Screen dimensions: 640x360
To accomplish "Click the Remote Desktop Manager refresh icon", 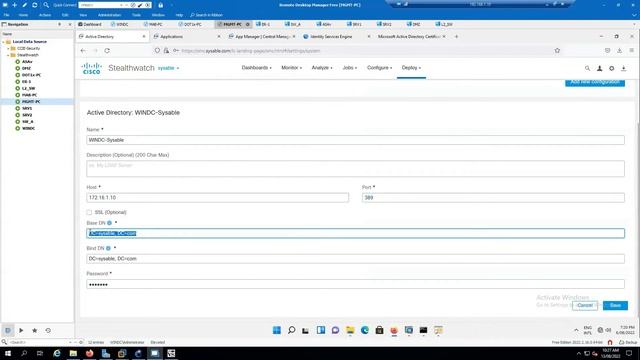I will pyautogui.click(x=35, y=5).
